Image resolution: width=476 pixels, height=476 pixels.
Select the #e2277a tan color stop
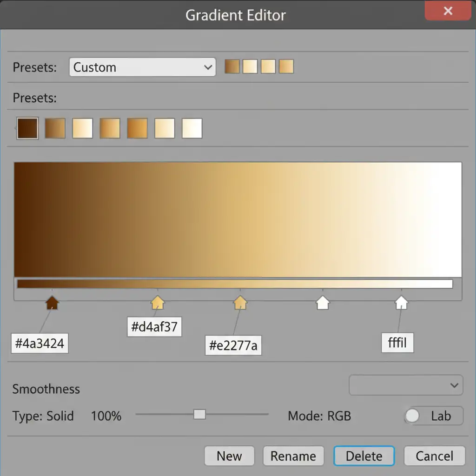coord(240,303)
